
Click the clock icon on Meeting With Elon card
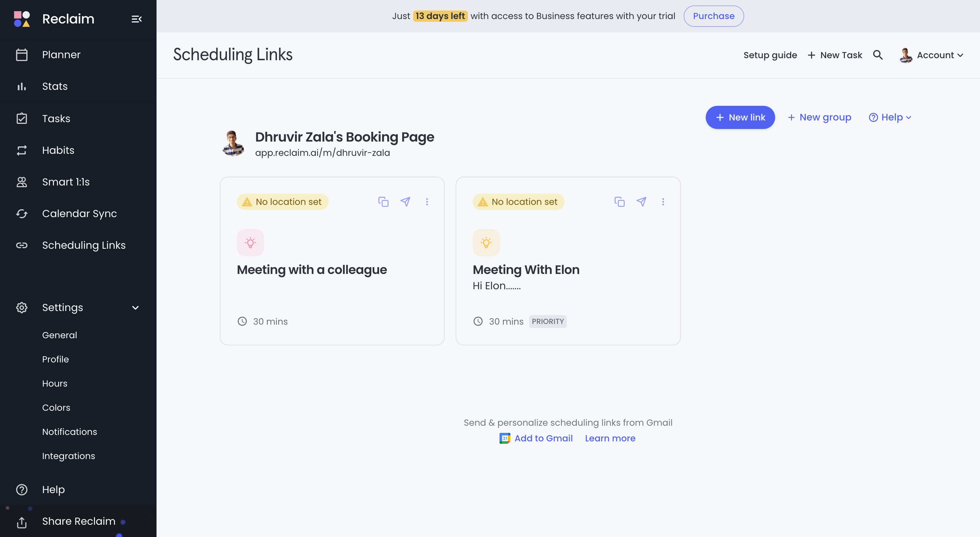click(478, 321)
